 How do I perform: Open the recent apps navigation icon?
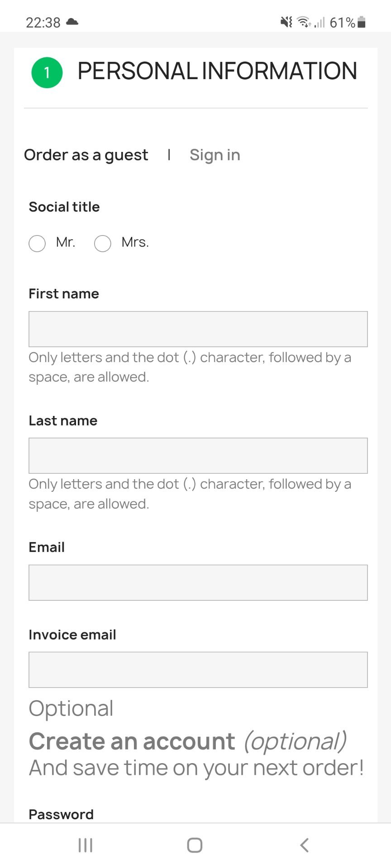86,845
